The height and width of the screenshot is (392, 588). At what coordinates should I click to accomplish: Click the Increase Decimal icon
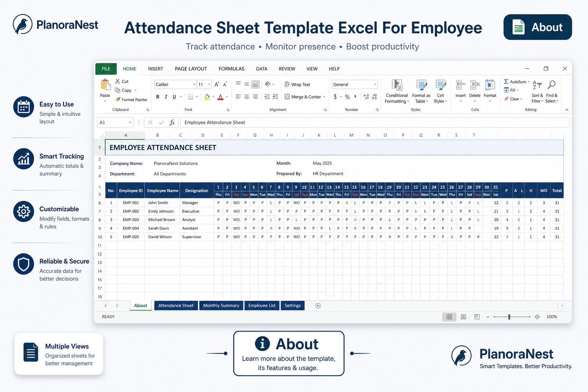pyautogui.click(x=366, y=97)
